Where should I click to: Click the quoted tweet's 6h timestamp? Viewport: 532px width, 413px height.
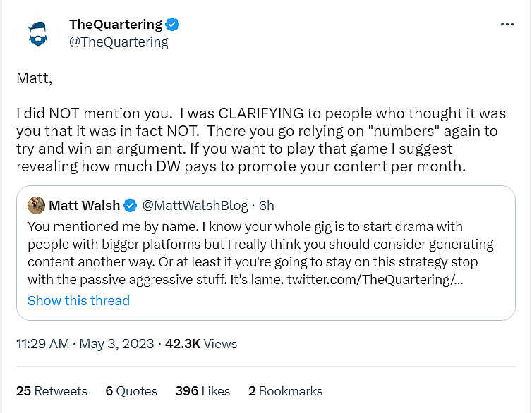point(266,206)
